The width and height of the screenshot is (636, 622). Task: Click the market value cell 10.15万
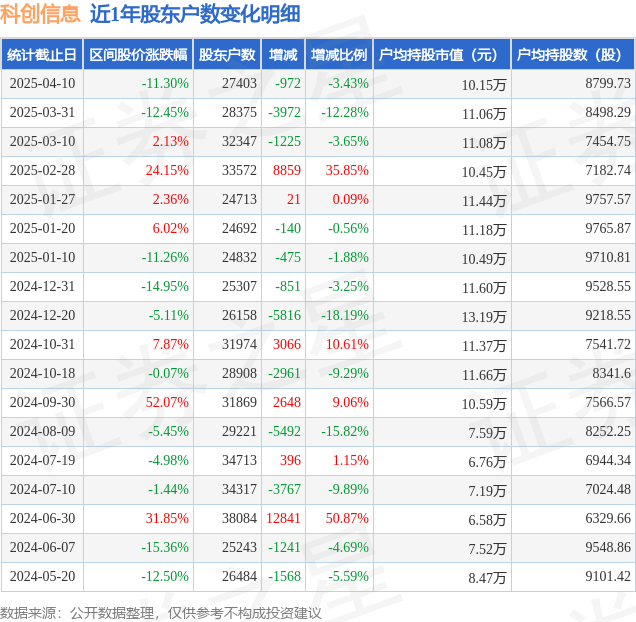click(484, 85)
